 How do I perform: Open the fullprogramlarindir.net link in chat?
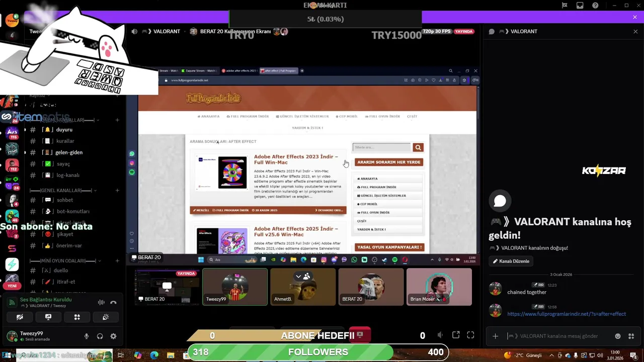click(x=567, y=314)
